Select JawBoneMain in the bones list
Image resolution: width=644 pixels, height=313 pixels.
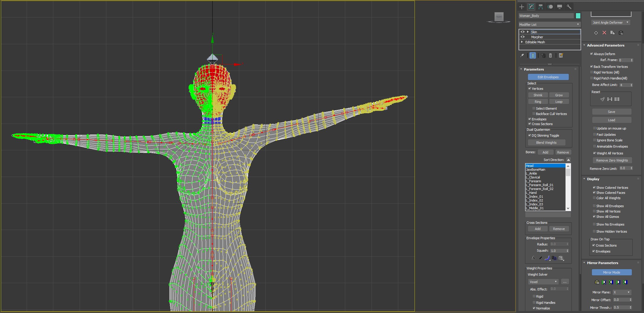click(545, 170)
